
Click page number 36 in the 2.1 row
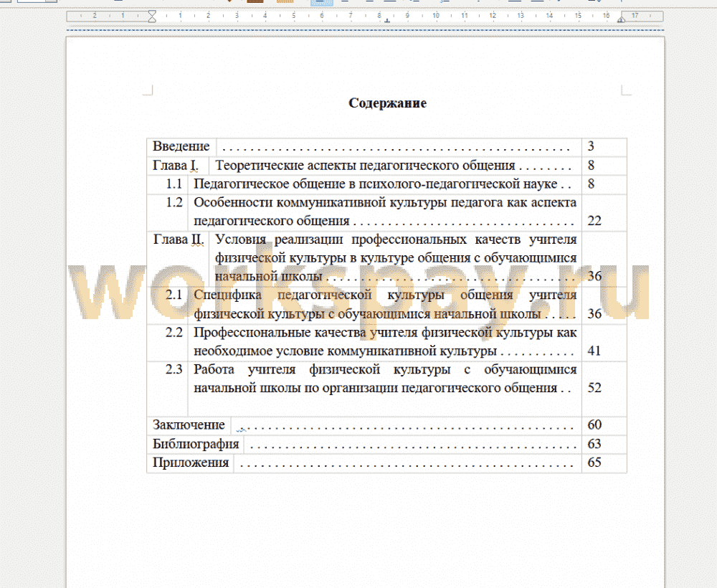tap(594, 313)
